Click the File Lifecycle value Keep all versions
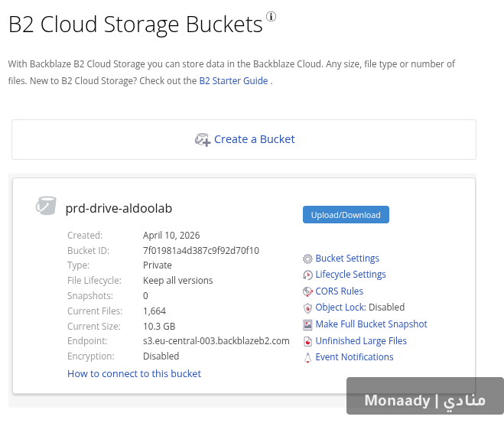The width and height of the screenshot is (504, 423). click(x=177, y=281)
